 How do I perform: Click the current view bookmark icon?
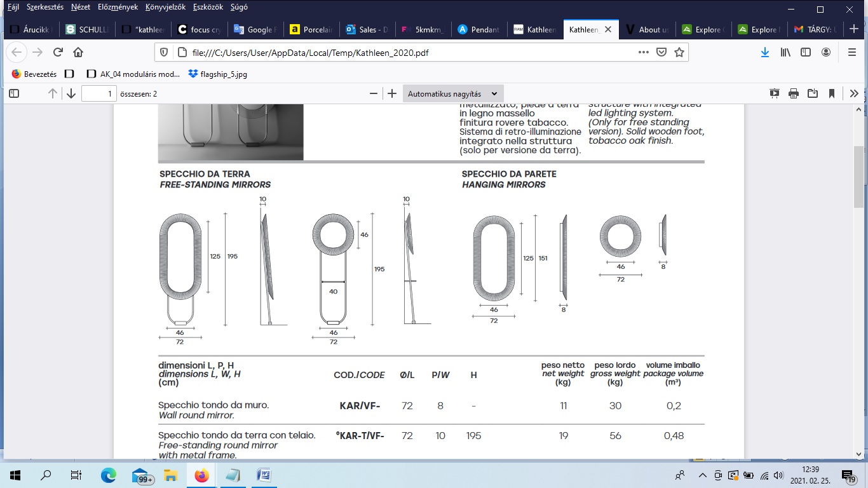832,93
